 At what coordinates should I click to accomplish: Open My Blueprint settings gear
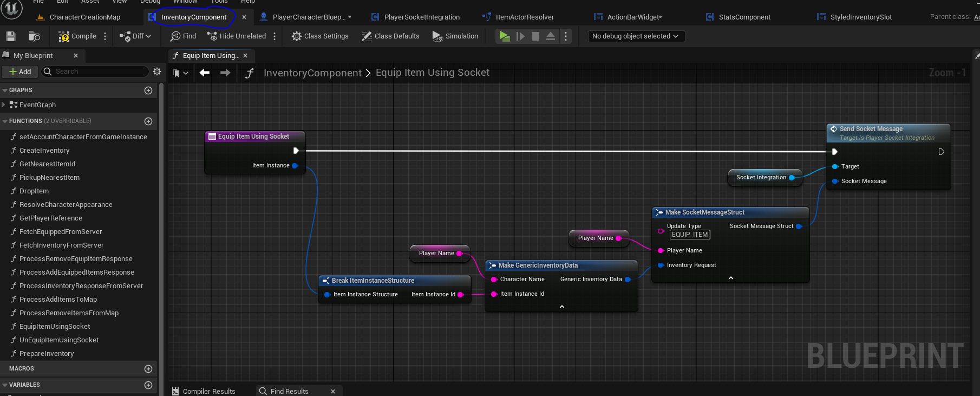point(157,72)
